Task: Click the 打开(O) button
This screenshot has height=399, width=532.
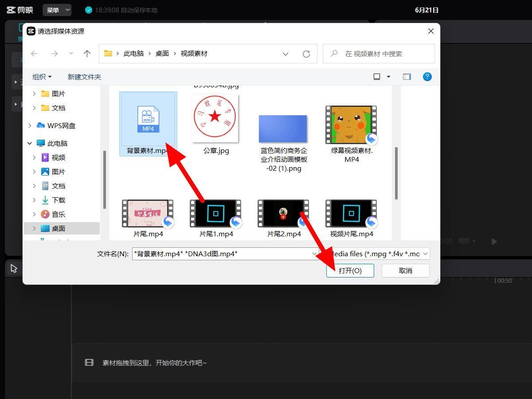Action: pyautogui.click(x=350, y=270)
